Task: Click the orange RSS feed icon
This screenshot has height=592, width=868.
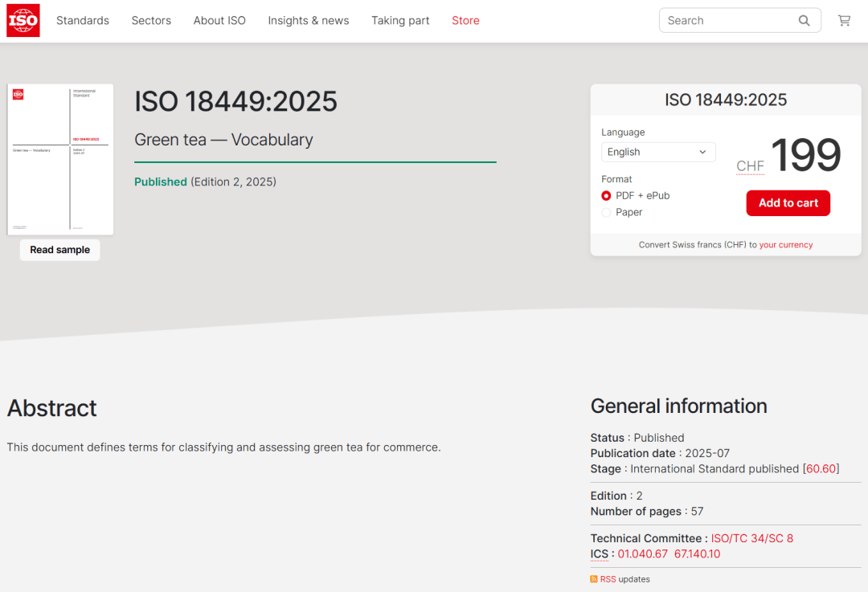Action: click(594, 579)
